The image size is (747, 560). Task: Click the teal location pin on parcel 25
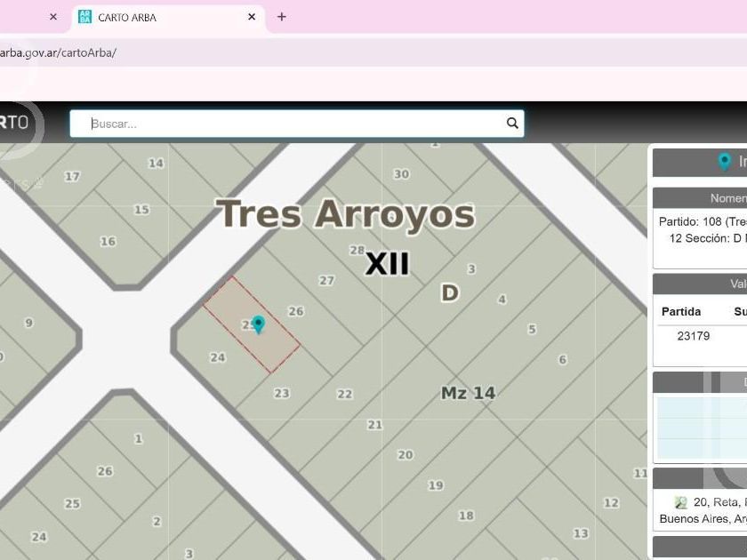pyautogui.click(x=258, y=324)
